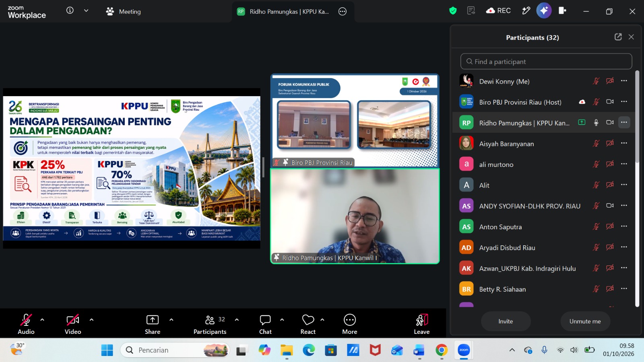Expand the Chat options caret
644x362 pixels.
(x=282, y=320)
